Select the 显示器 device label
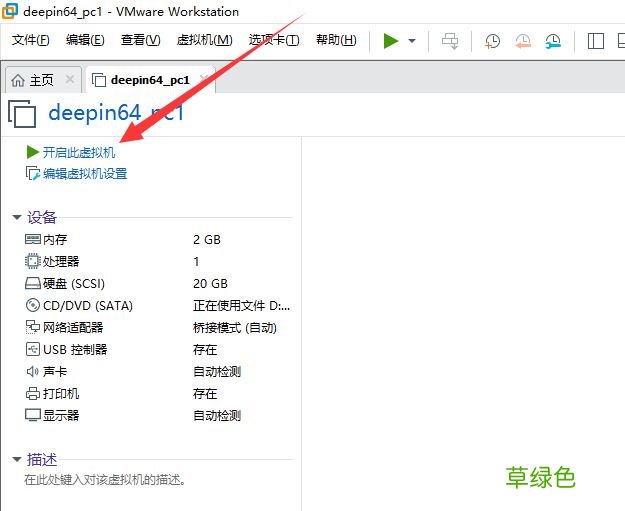Viewport: 625px width, 511px height. (x=61, y=416)
